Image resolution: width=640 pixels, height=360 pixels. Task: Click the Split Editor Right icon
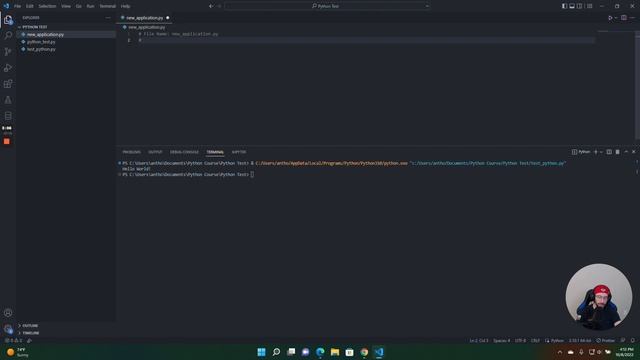point(624,18)
